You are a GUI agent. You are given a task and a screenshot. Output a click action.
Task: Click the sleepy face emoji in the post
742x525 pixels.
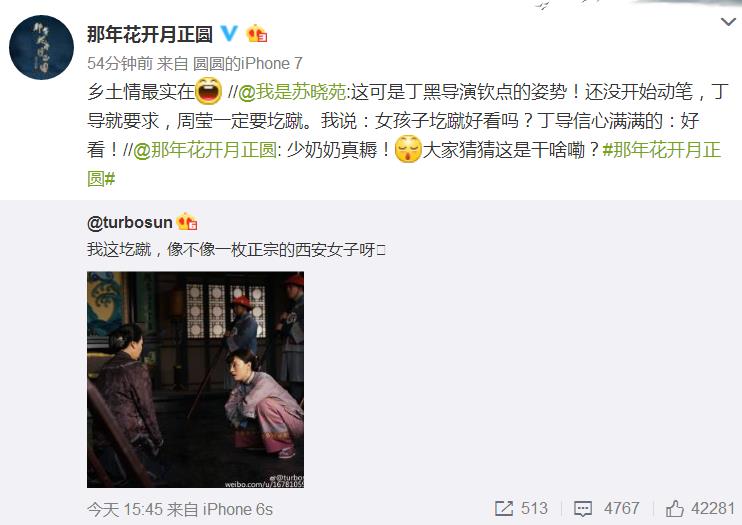pos(407,149)
